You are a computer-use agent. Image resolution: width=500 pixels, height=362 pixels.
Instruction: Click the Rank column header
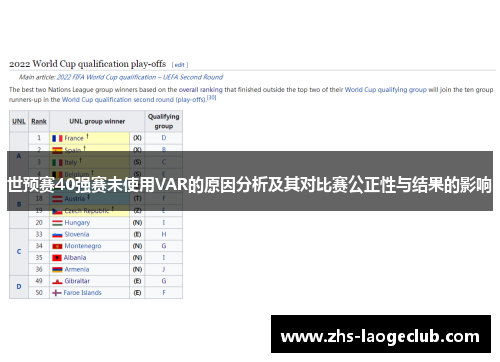click(x=39, y=121)
